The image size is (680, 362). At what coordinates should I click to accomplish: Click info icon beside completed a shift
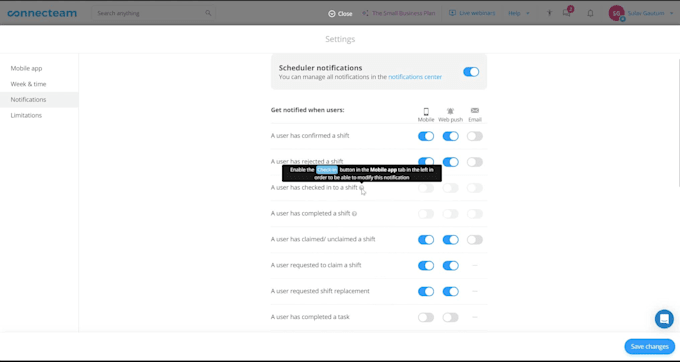point(354,214)
